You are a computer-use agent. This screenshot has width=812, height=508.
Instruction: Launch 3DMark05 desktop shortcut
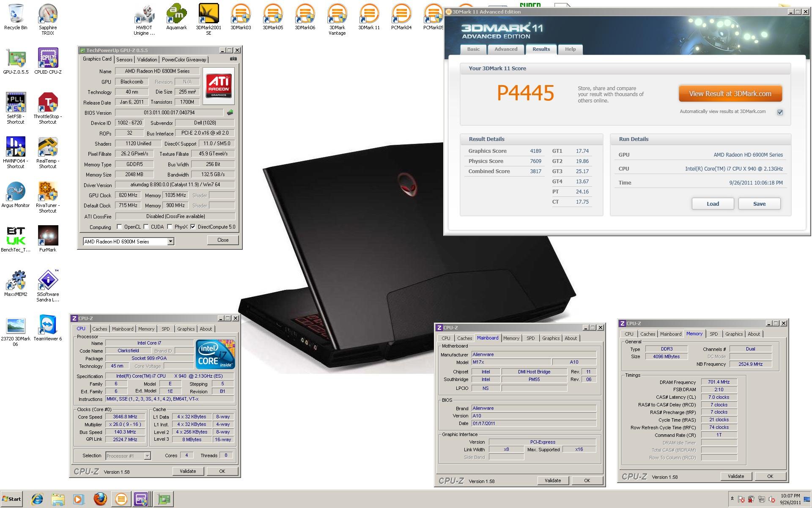coord(273,17)
